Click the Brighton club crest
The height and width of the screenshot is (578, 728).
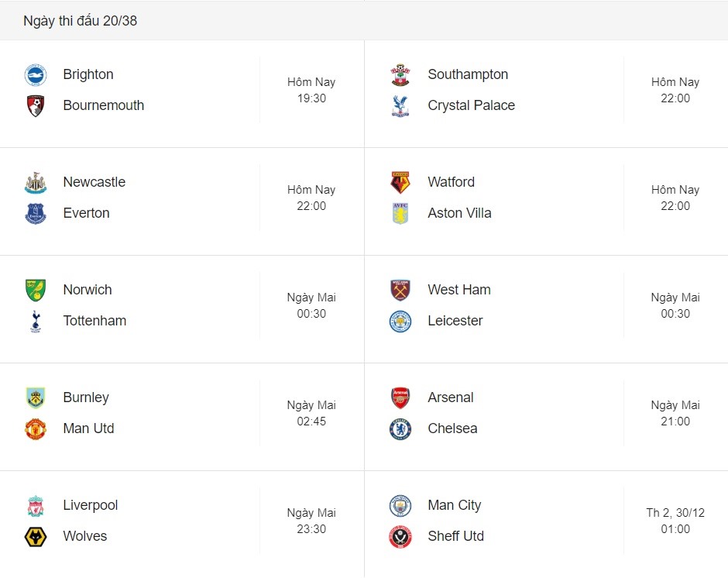pos(36,75)
